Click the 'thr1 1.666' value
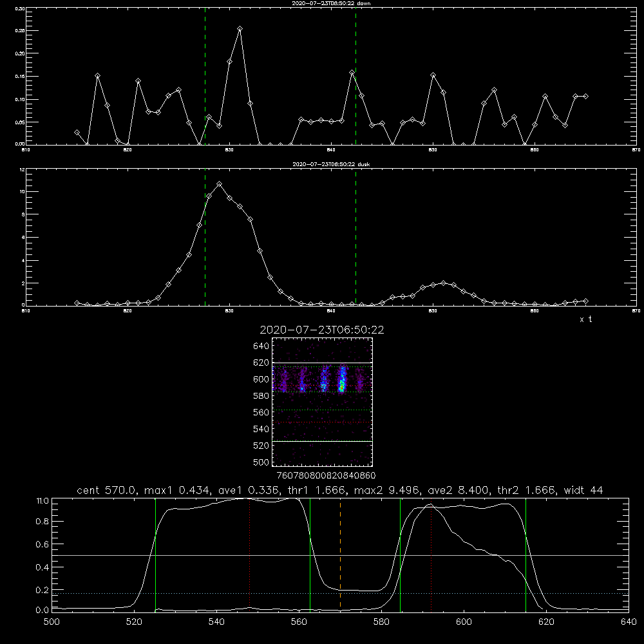 pyautogui.click(x=317, y=490)
